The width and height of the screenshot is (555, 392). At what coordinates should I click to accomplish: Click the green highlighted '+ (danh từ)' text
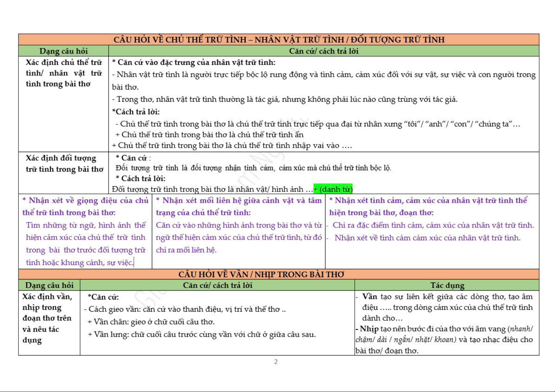(x=333, y=189)
